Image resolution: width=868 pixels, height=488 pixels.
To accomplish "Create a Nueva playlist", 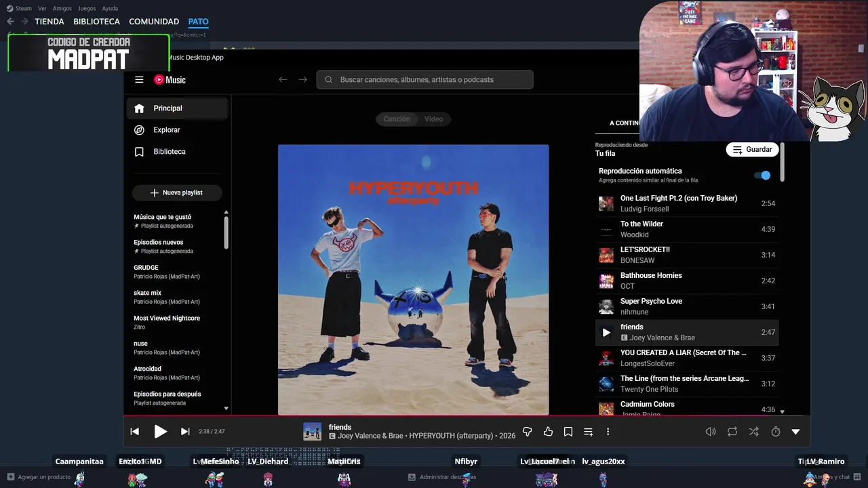I will (177, 192).
